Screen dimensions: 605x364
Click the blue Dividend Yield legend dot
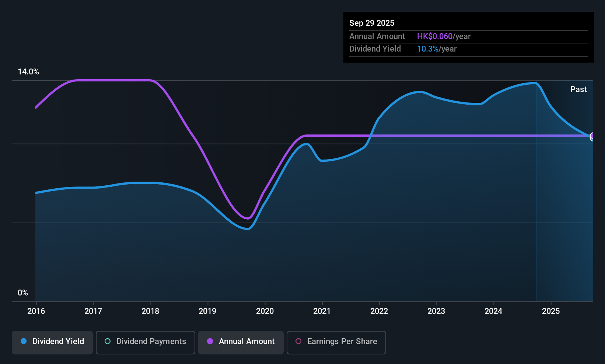tap(24, 341)
